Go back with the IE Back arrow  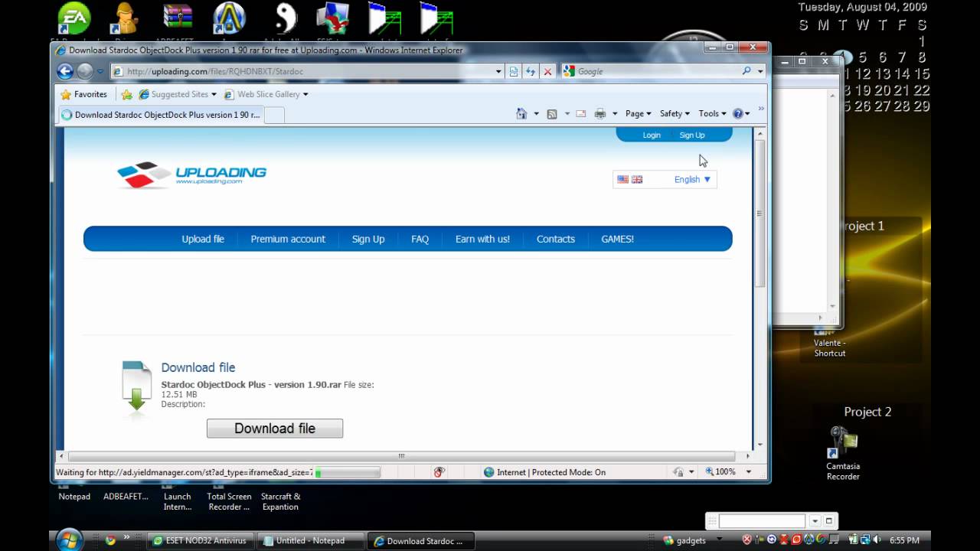click(x=65, y=71)
